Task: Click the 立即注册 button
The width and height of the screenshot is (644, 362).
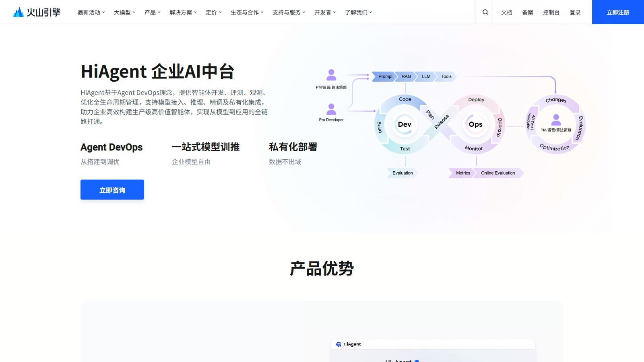Action: (618, 12)
